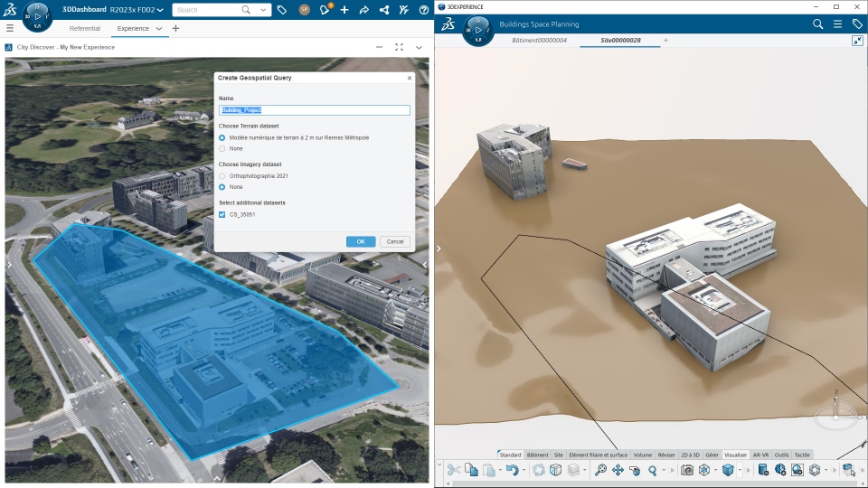Image resolution: width=868 pixels, height=488 pixels.
Task: Select None under Choose Imagery dataset
Action: pyautogui.click(x=222, y=187)
